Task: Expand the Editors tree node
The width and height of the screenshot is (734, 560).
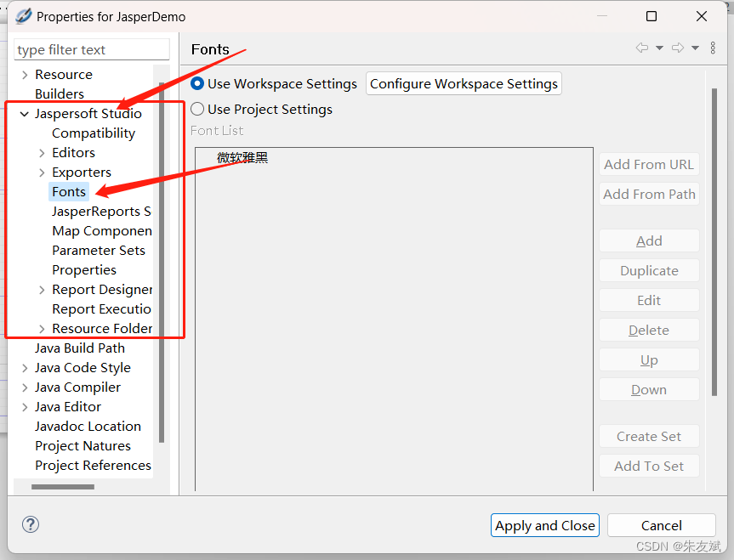Action: (x=42, y=153)
